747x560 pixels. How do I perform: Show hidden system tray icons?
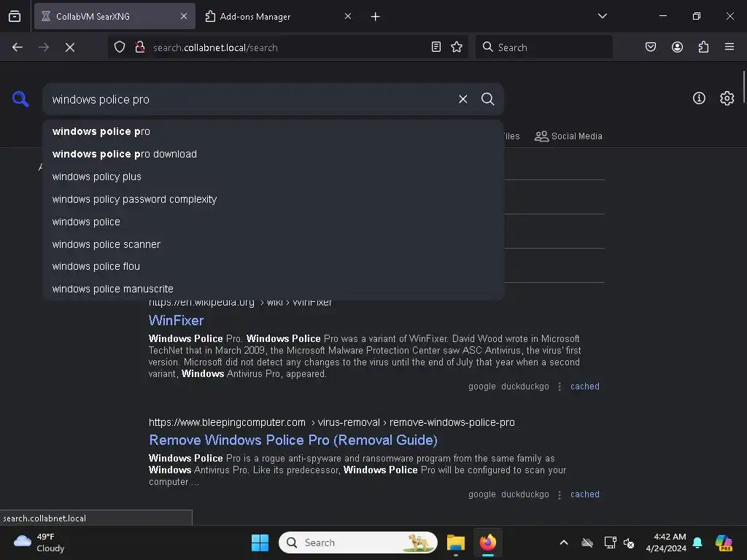[x=564, y=542]
